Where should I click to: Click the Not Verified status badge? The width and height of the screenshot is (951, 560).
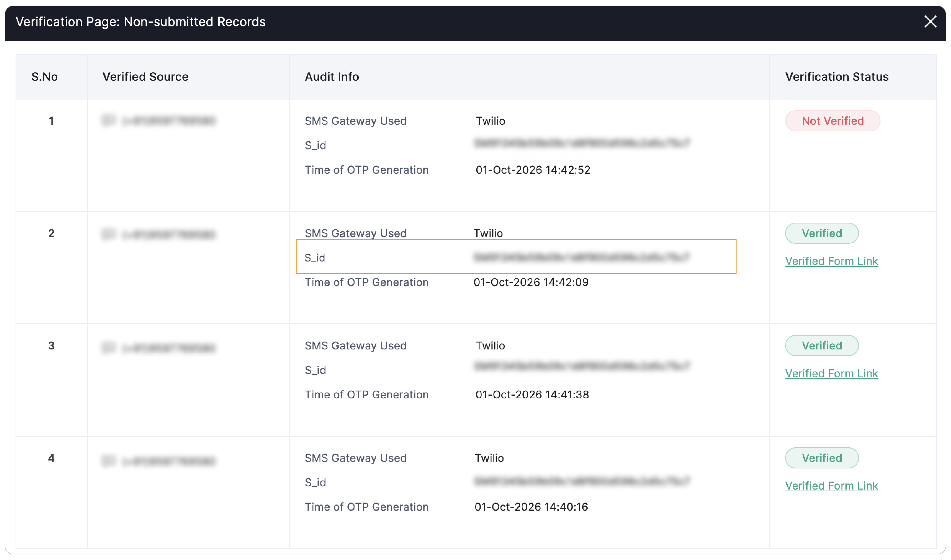[x=832, y=121]
